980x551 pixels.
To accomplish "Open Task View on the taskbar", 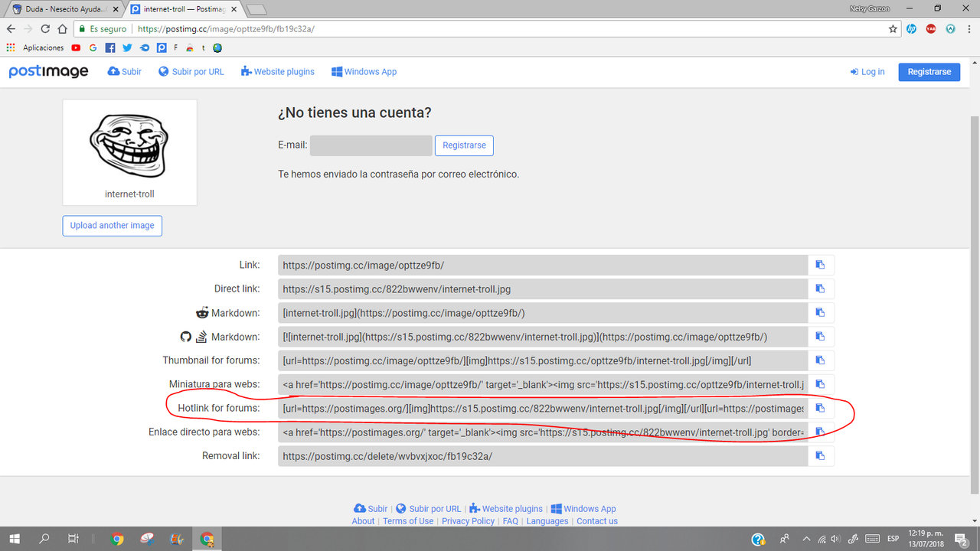I will (x=73, y=539).
